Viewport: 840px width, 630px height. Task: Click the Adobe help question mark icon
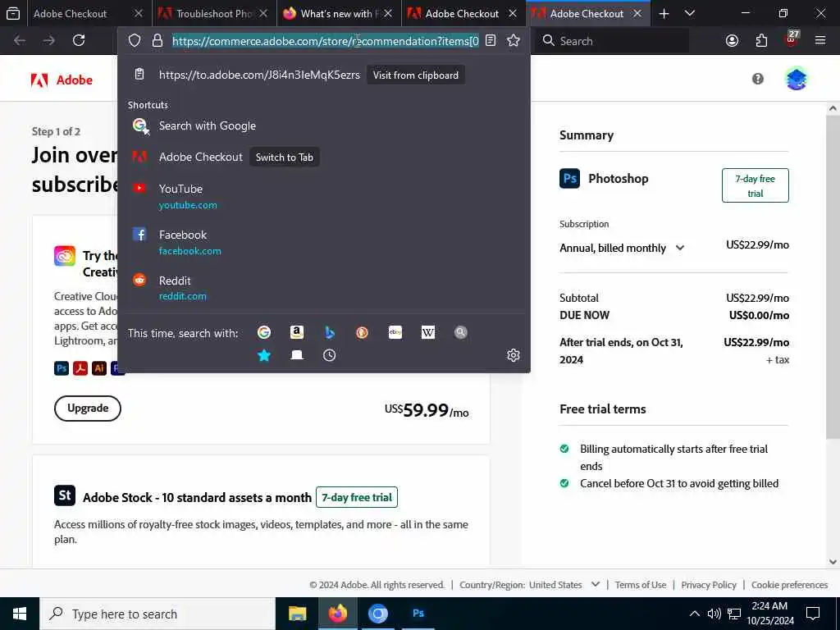[757, 80]
